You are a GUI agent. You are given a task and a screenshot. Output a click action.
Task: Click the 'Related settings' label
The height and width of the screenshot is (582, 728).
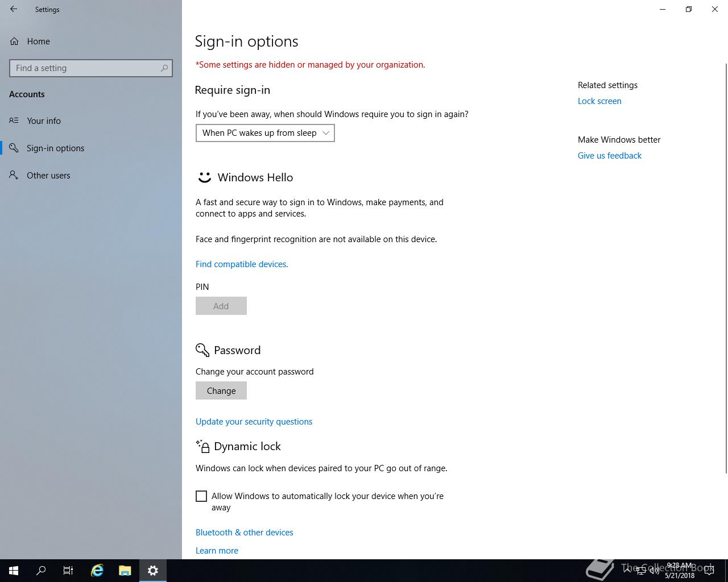point(607,85)
